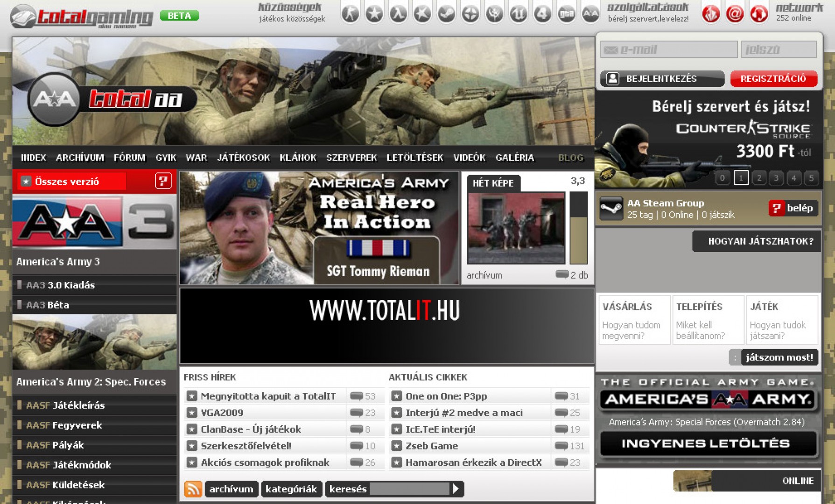
Task: Click the orange RSS feed icon
Action: click(x=193, y=489)
